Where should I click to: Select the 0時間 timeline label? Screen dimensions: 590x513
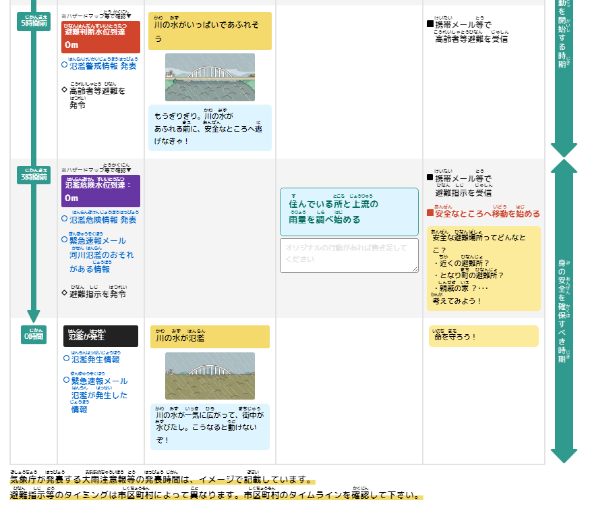click(34, 335)
